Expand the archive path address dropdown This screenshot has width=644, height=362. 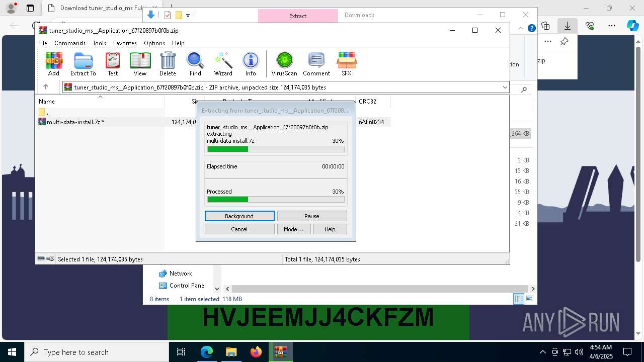505,87
